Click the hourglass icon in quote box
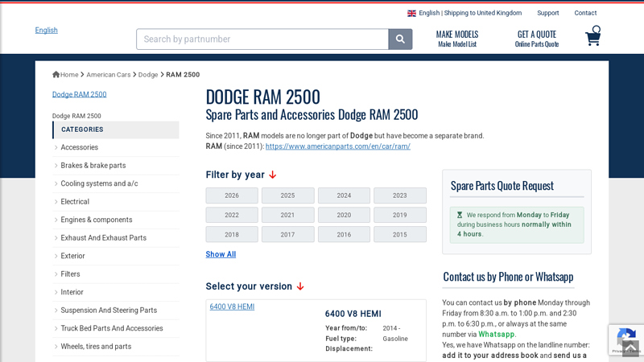 [x=460, y=215]
